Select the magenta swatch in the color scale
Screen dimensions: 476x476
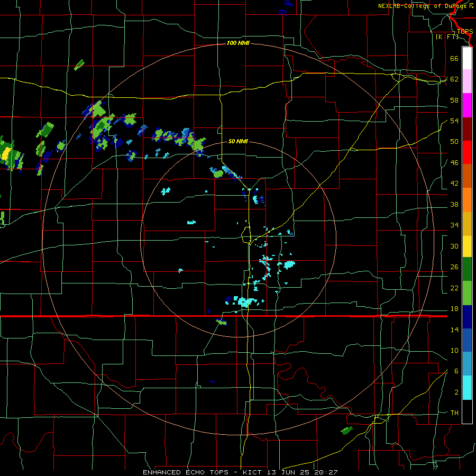(467, 105)
